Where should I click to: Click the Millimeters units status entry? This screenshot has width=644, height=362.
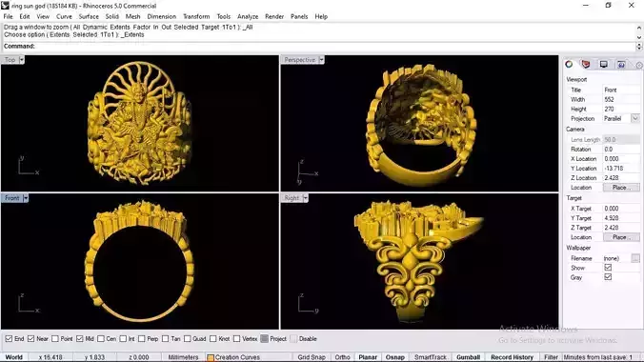[183, 357]
